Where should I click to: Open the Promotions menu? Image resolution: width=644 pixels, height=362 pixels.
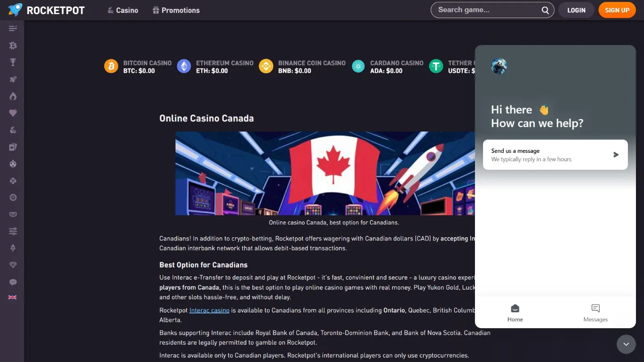click(176, 10)
